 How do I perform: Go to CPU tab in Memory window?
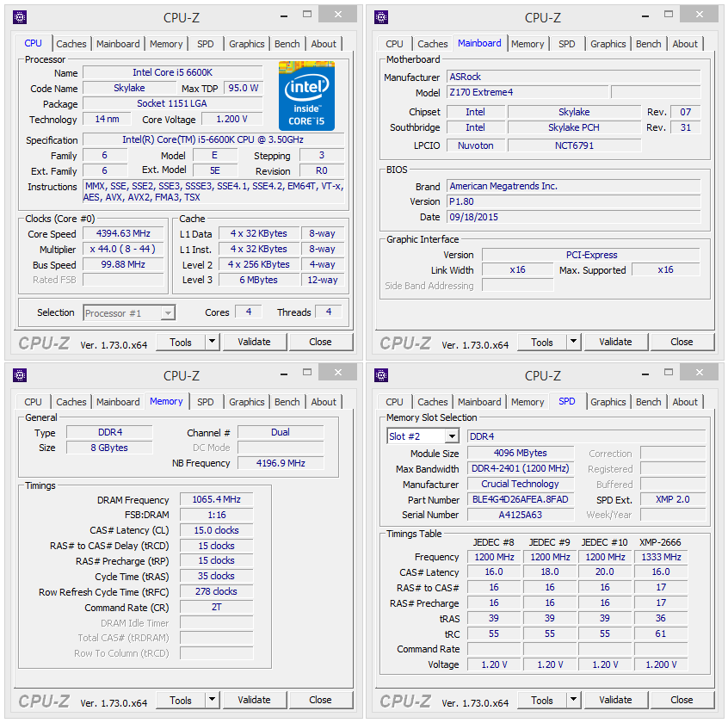[x=33, y=402]
